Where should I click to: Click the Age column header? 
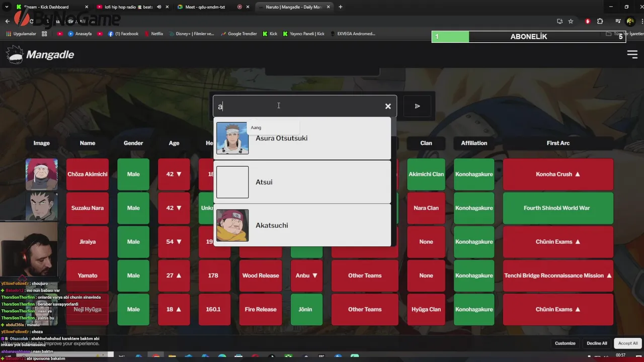tap(174, 143)
